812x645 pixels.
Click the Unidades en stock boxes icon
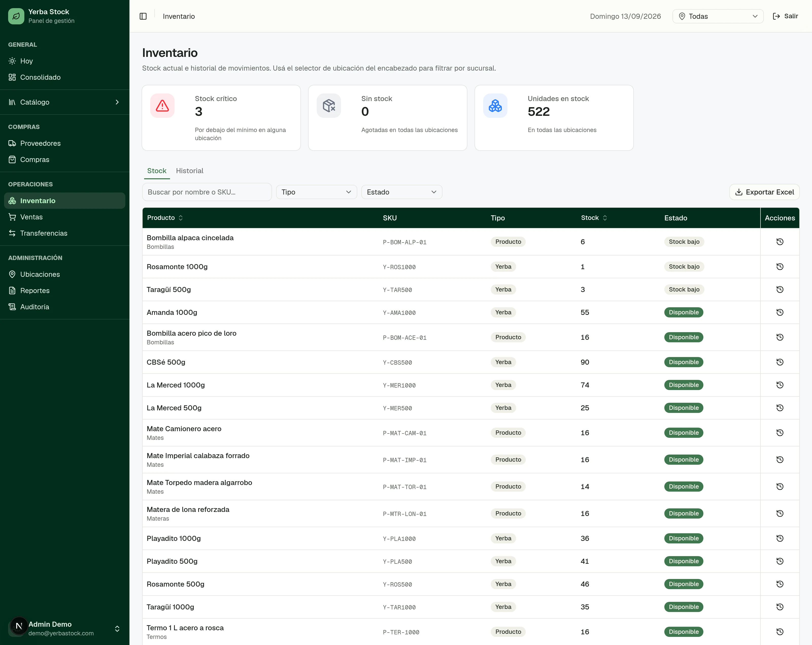pyautogui.click(x=495, y=106)
